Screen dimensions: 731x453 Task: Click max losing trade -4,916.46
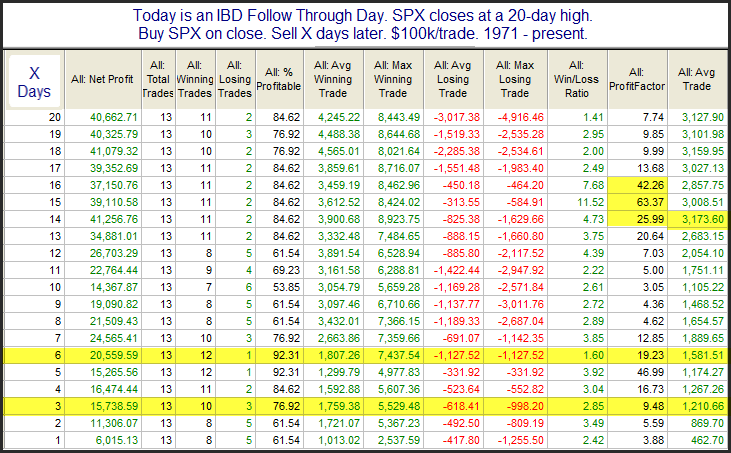coord(521,117)
